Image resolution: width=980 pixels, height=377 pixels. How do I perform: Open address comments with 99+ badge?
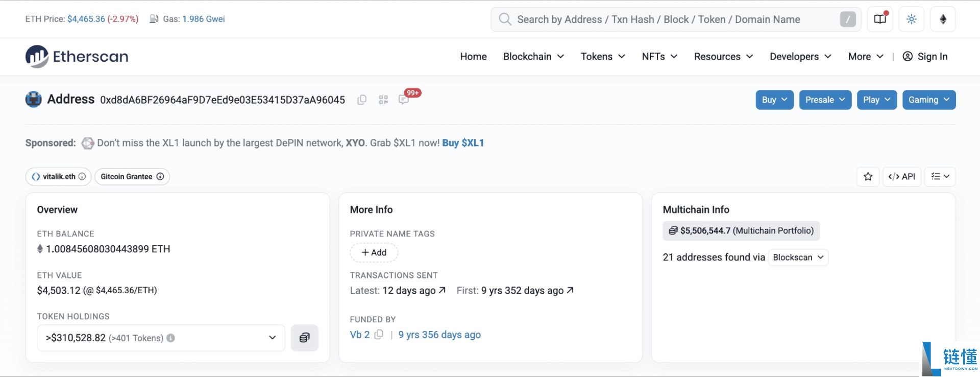404,100
